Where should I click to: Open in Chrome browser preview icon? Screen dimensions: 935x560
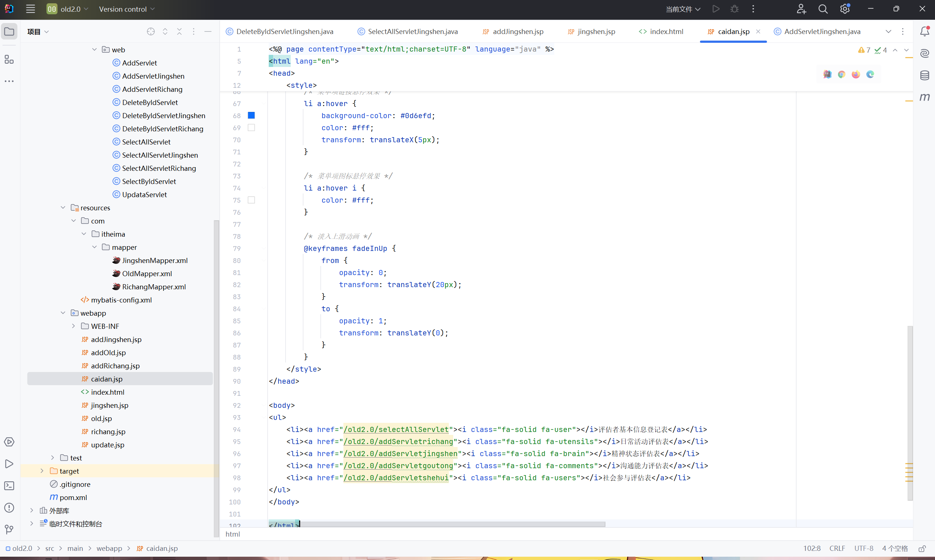pos(841,74)
